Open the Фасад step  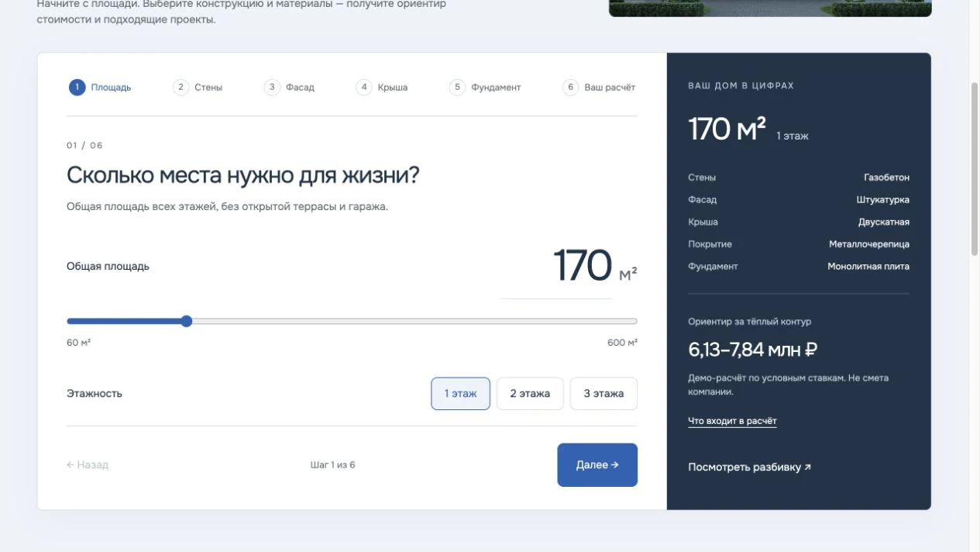pos(289,88)
